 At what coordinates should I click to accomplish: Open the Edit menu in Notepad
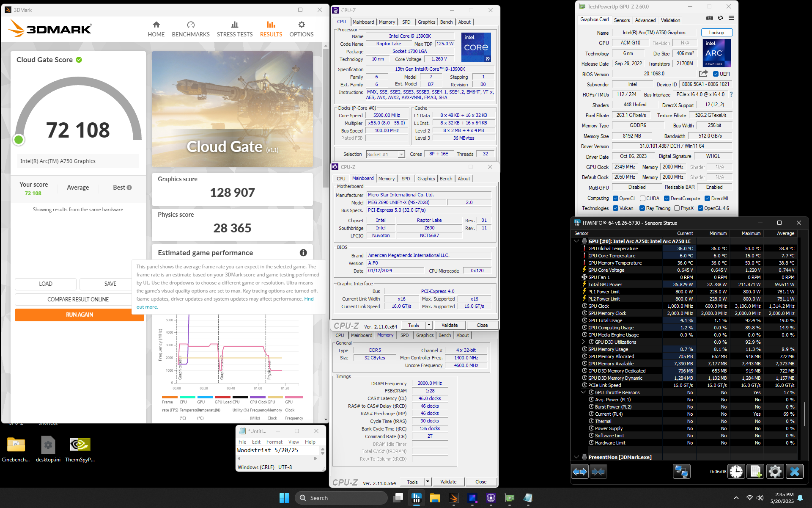point(256,442)
